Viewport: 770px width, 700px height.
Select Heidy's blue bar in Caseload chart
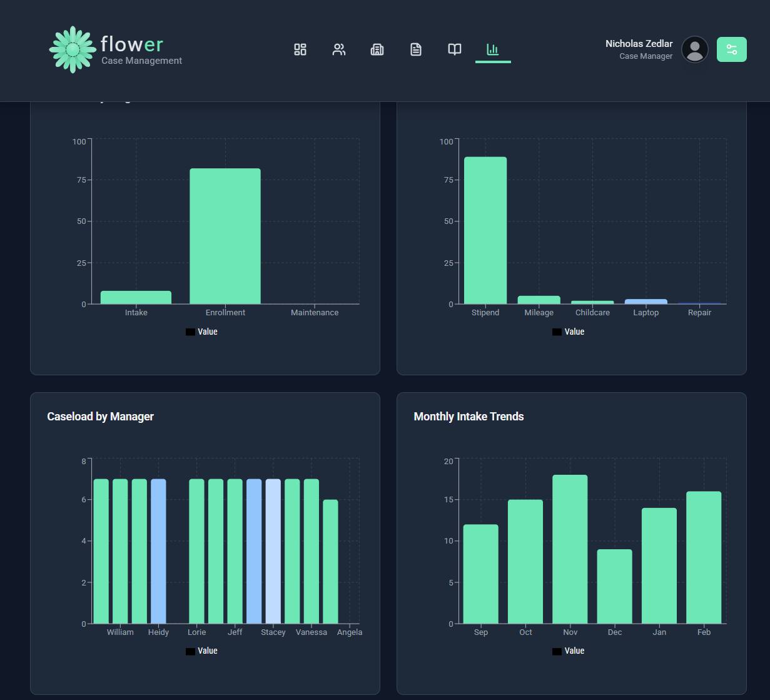click(x=158, y=551)
